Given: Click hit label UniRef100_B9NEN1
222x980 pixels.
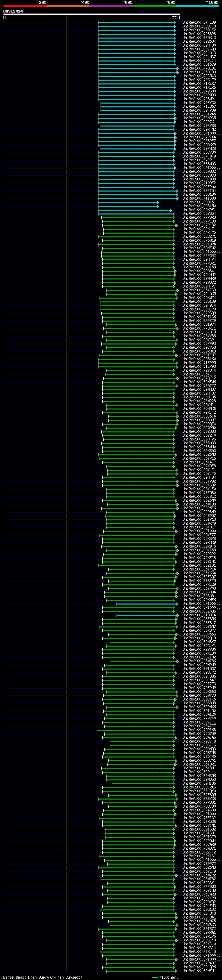Looking at the screenshot, I should click(x=199, y=971).
